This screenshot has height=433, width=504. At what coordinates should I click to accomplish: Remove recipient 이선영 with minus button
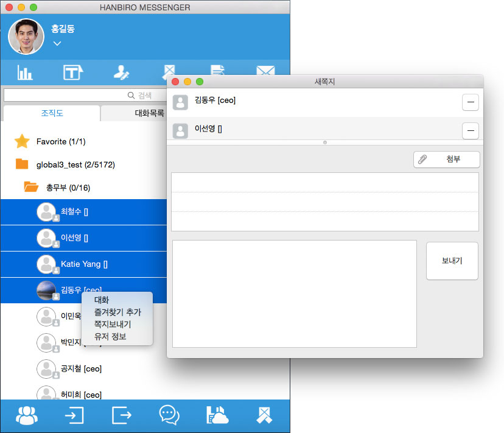pyautogui.click(x=471, y=130)
